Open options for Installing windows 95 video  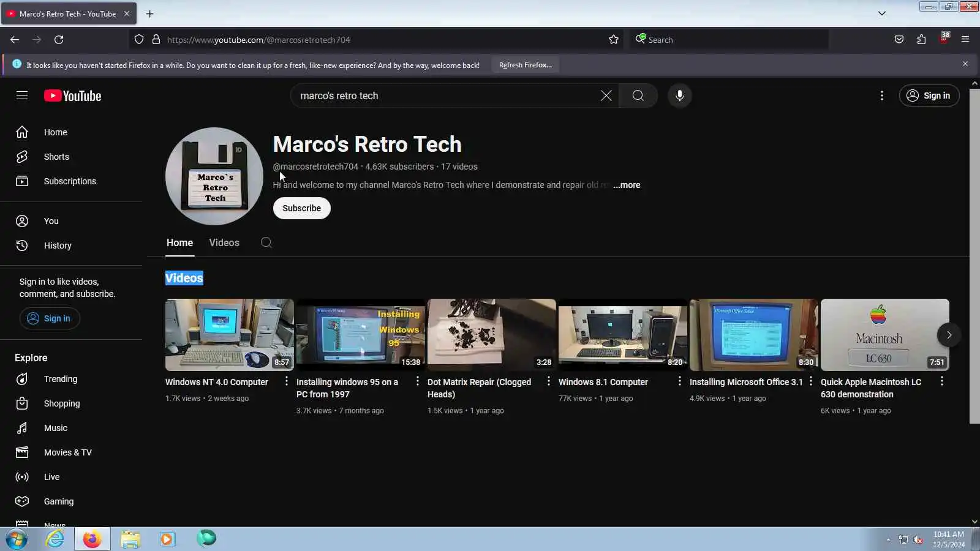click(x=417, y=381)
